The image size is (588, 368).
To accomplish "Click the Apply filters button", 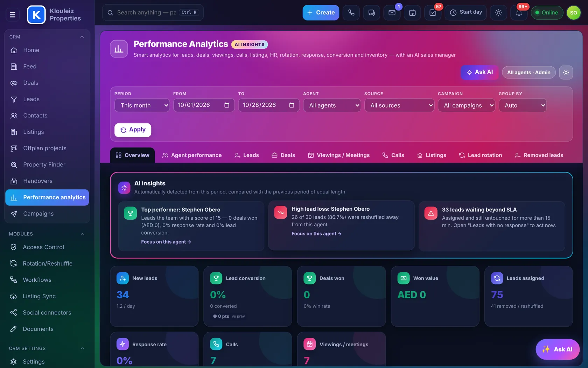I will tap(133, 130).
